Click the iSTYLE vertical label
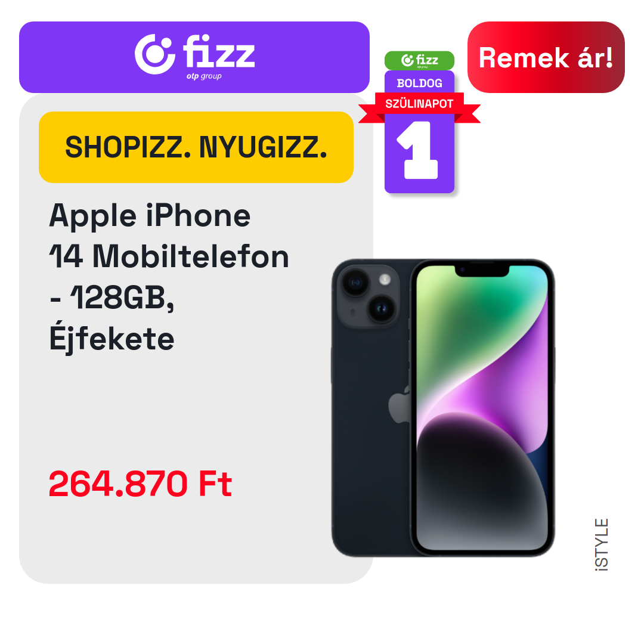 tap(601, 544)
